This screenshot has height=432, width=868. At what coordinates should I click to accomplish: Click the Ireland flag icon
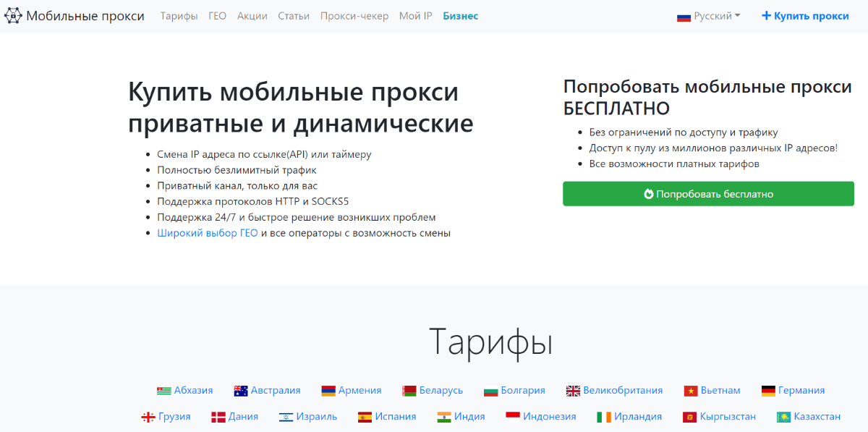604,417
